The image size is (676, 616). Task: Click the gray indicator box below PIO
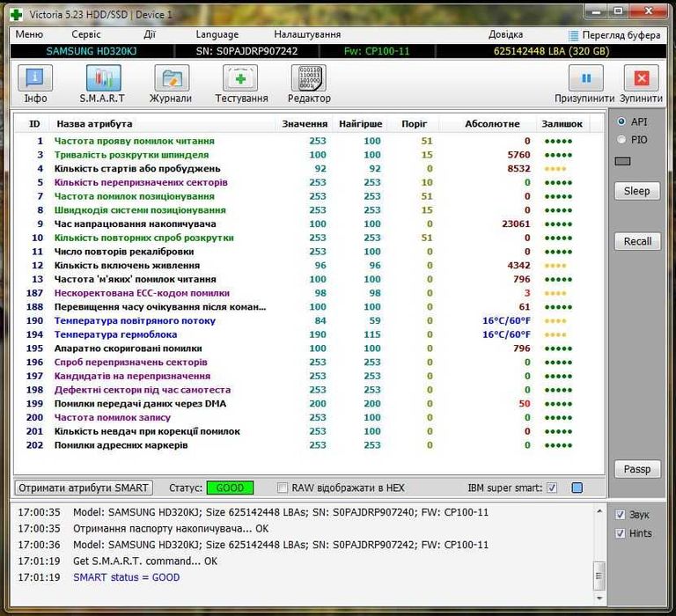click(x=622, y=161)
